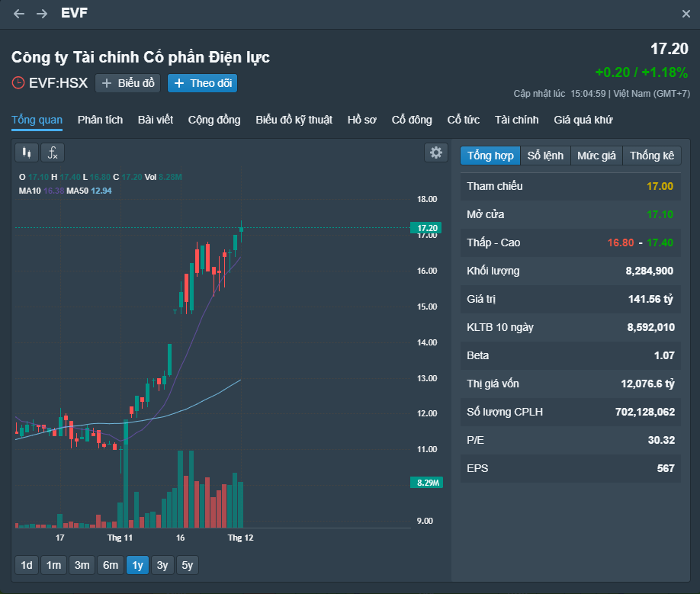
Task: Open the Giá quá khứ tab
Action: point(583,120)
